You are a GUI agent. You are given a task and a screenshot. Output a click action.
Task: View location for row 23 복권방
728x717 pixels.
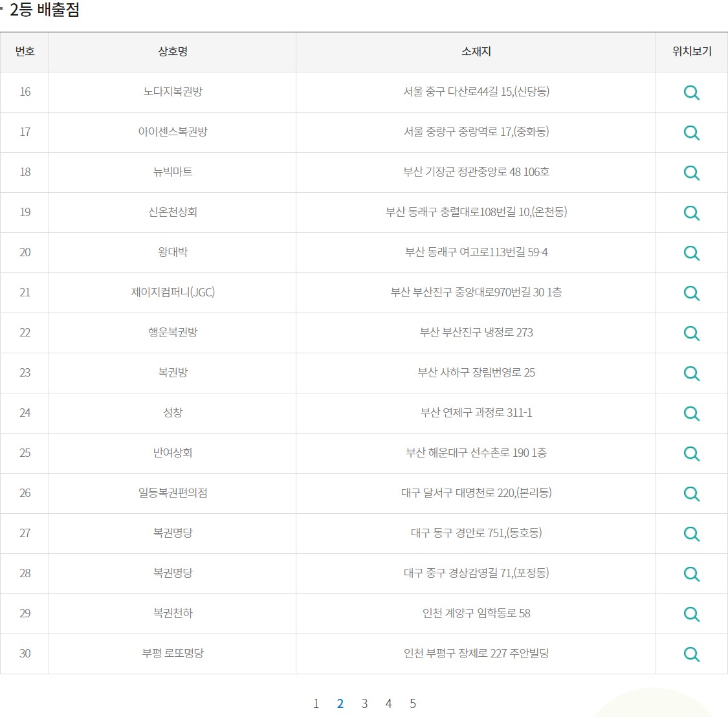tap(691, 373)
